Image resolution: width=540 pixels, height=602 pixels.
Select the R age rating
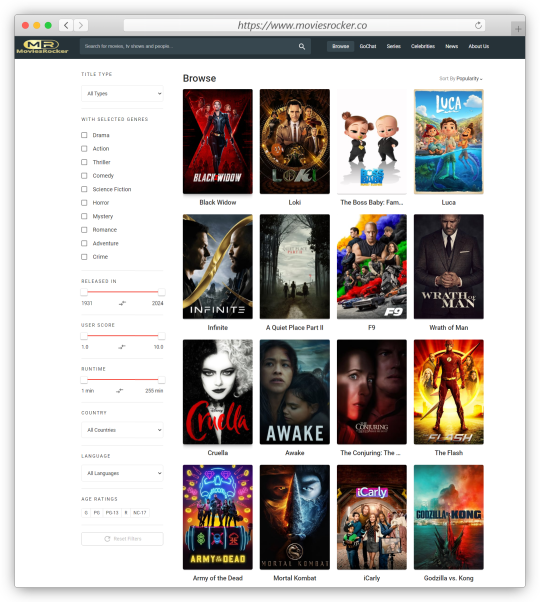pos(126,513)
